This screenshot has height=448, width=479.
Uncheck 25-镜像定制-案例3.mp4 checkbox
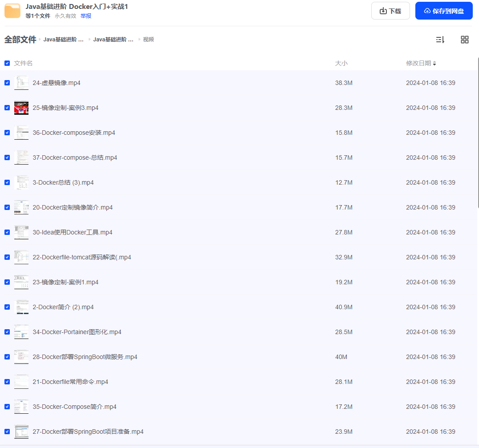pos(7,108)
